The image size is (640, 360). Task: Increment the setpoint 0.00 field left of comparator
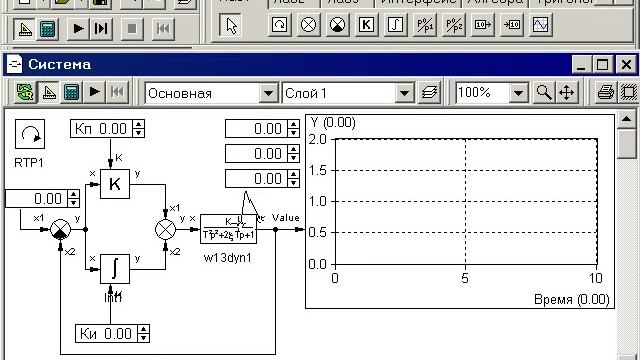tap(73, 194)
